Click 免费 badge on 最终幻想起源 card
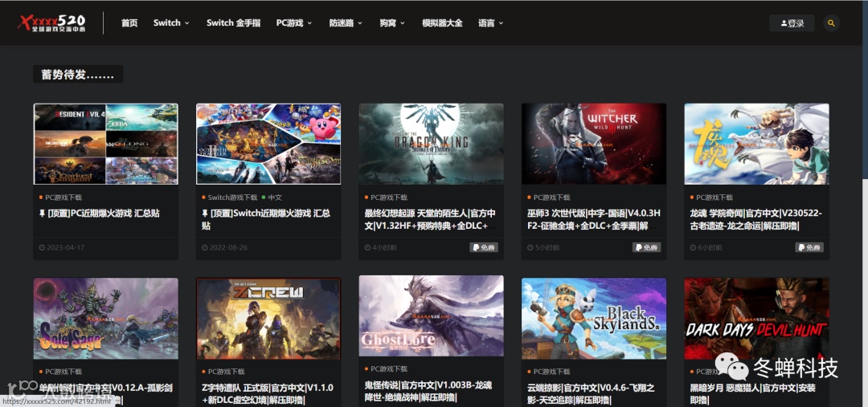Viewport: 868px width, 407px height. click(484, 248)
